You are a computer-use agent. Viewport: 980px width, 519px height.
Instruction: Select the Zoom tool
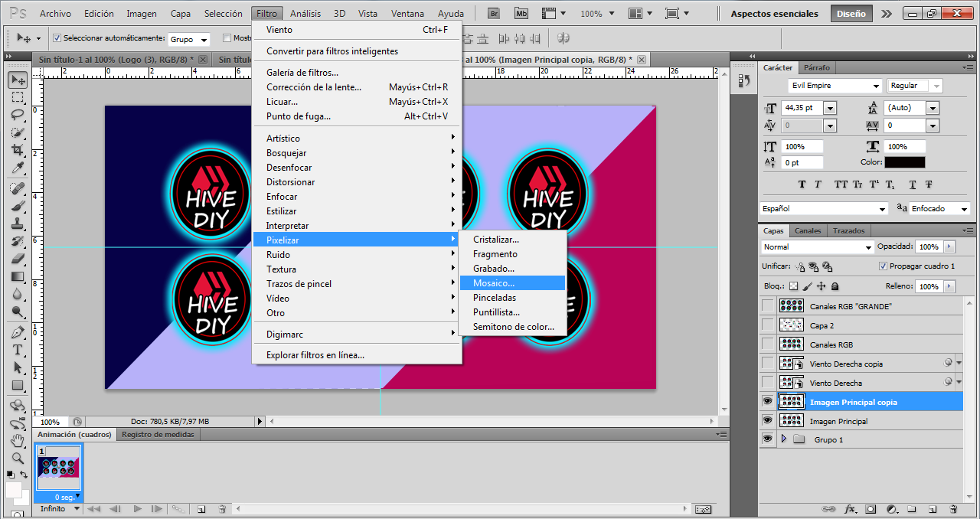tap(18, 459)
